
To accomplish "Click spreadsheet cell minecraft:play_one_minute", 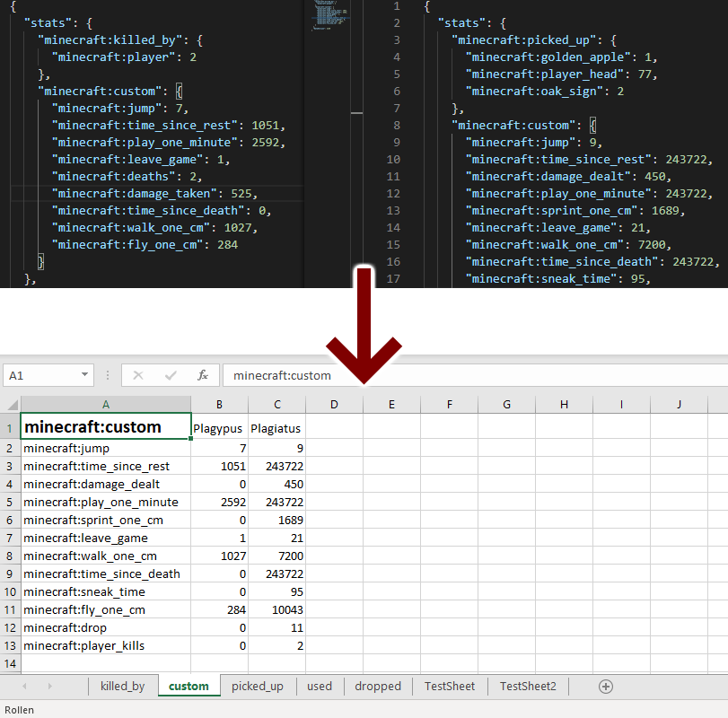I will coord(106,503).
